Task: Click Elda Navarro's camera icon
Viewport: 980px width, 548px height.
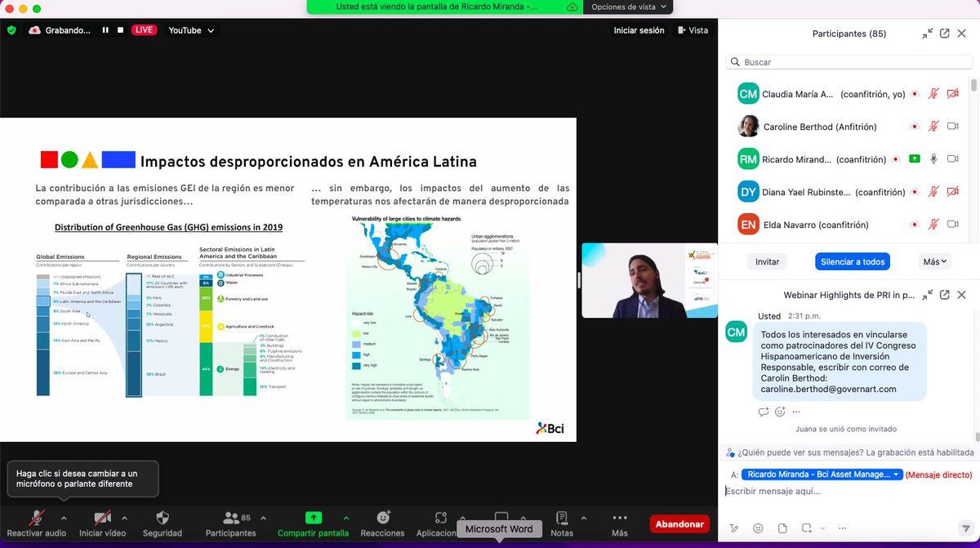Action: coord(952,225)
